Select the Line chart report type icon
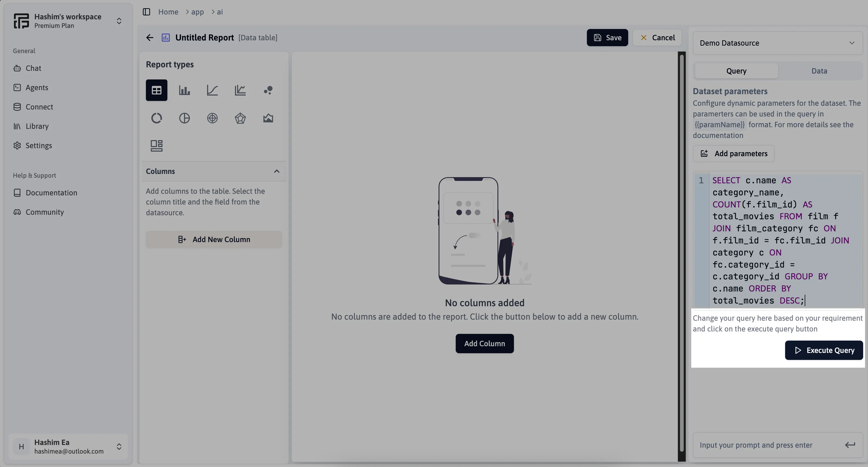Image resolution: width=868 pixels, height=467 pixels. click(212, 90)
